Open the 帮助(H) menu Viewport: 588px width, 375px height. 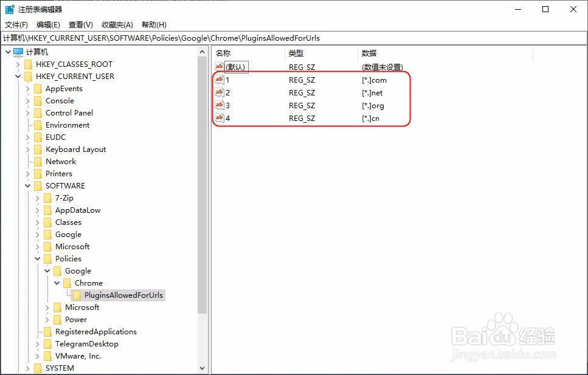pos(154,25)
